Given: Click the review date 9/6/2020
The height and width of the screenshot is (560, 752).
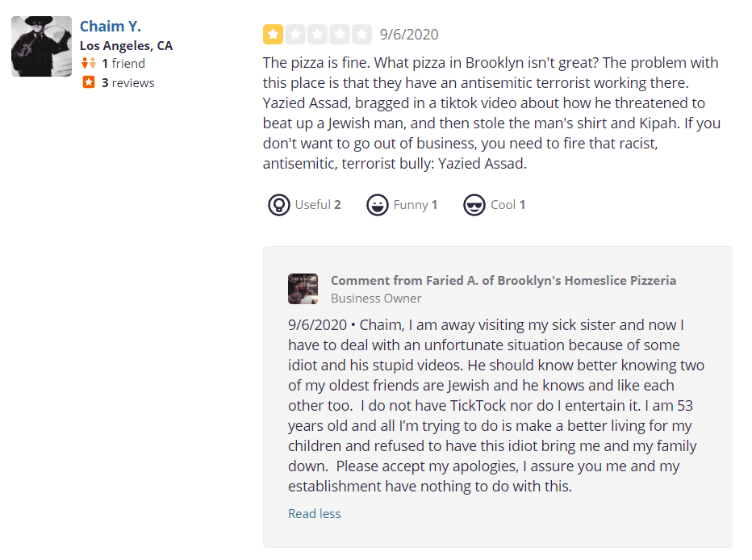Looking at the screenshot, I should click(x=409, y=35).
